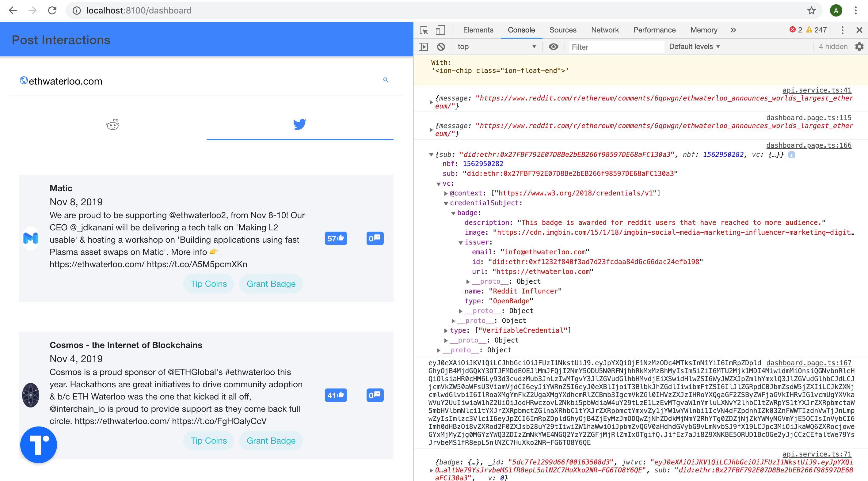
Task: Click Grant Badge on Matic post
Action: pyautogui.click(x=271, y=284)
